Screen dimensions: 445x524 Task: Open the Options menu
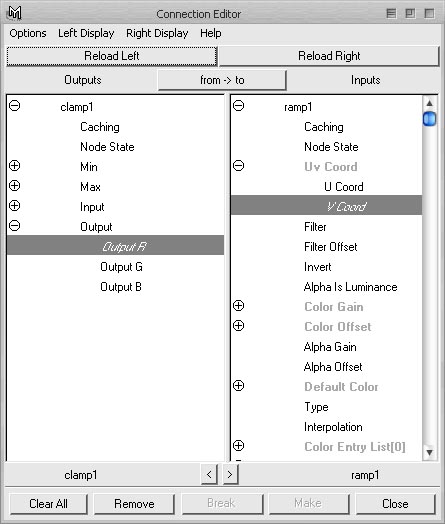(x=28, y=33)
